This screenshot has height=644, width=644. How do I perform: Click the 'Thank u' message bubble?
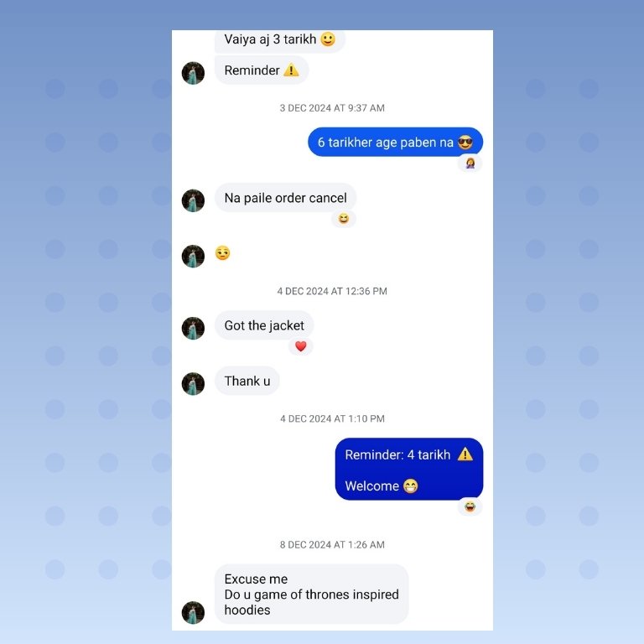[247, 381]
